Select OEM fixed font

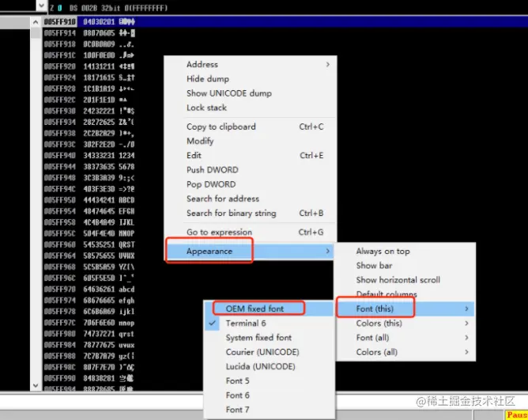270,308
